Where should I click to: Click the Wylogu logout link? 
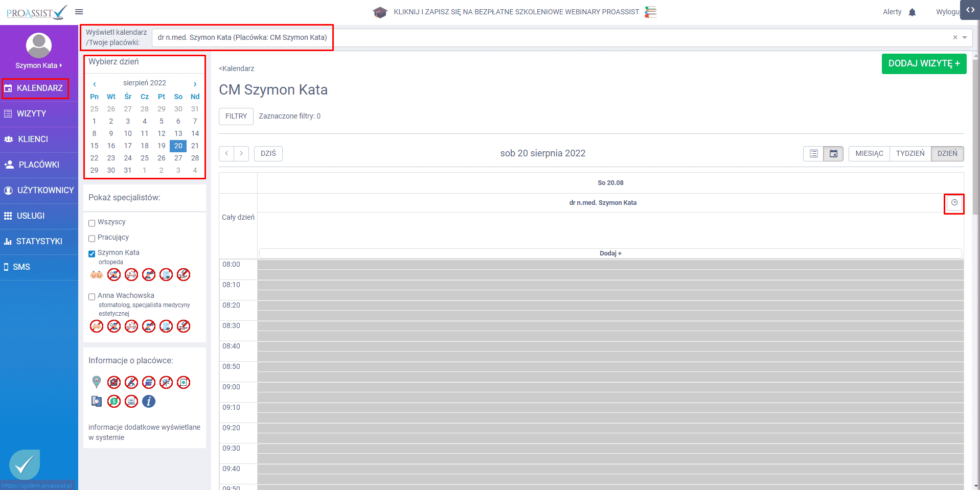[947, 12]
